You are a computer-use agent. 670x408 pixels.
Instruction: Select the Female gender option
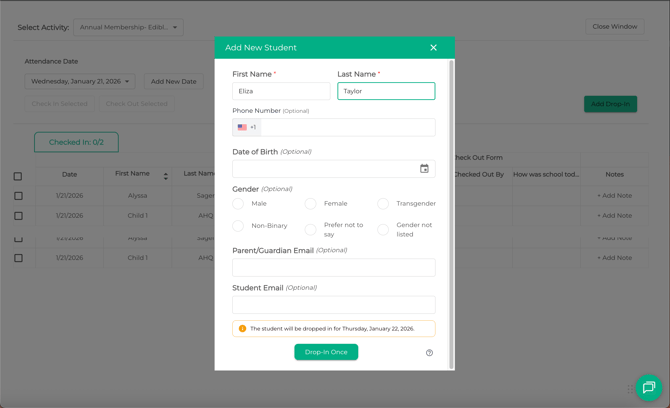pos(311,204)
